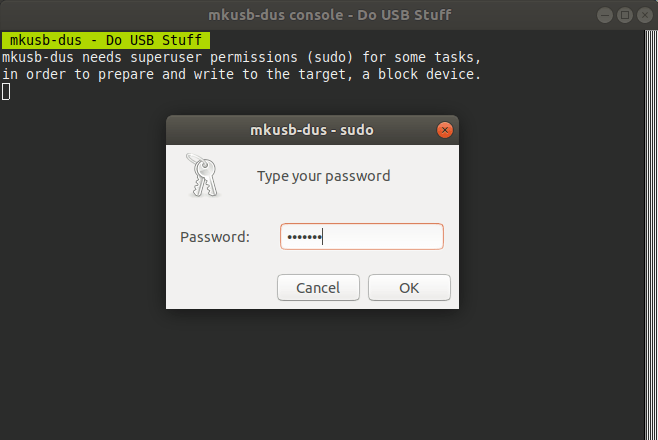Click the keys icon in dialog
The width and height of the screenshot is (658, 440).
point(203,175)
